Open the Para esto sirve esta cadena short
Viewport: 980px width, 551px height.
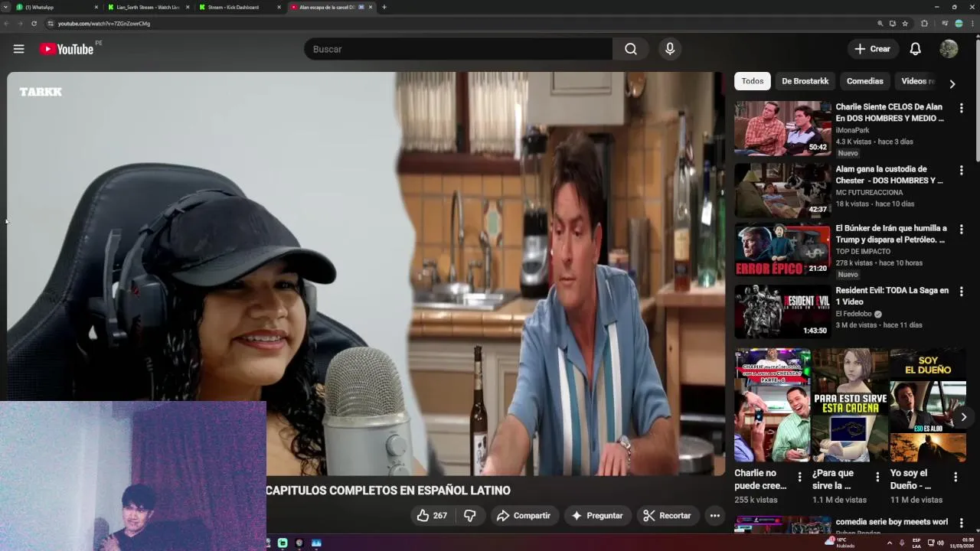850,406
